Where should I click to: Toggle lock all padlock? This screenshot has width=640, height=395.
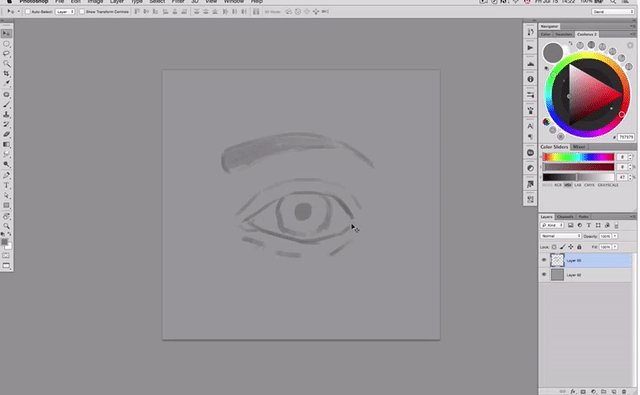click(x=579, y=247)
